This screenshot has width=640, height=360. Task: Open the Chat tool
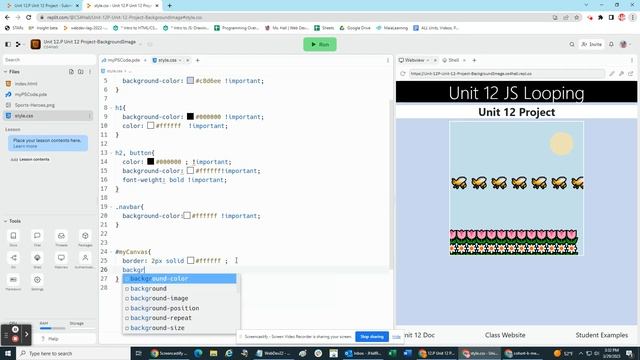coord(37,238)
